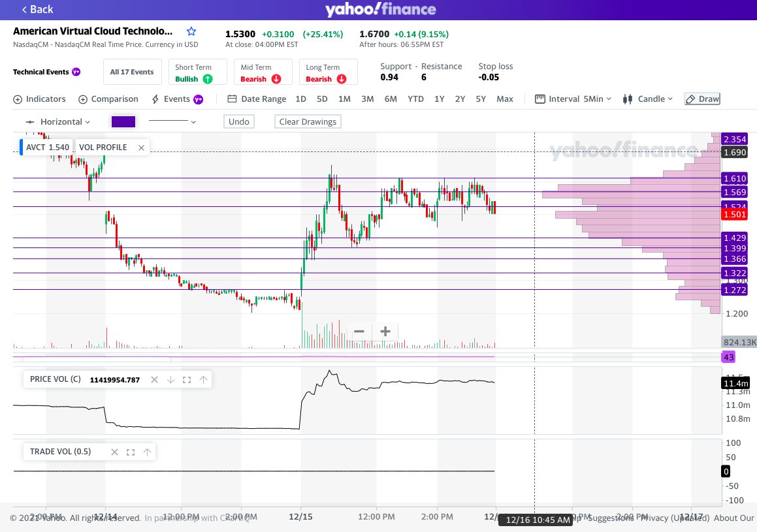The height and width of the screenshot is (532, 757).
Task: Open the Yahoo Finance logo home link
Action: pos(380,9)
